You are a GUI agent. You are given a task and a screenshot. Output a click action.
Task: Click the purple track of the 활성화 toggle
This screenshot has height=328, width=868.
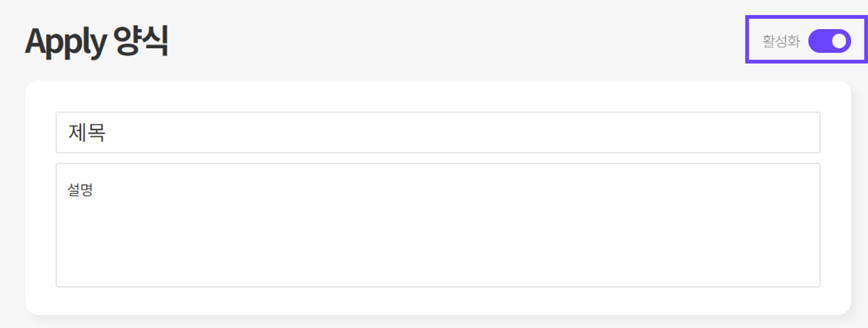click(x=820, y=41)
